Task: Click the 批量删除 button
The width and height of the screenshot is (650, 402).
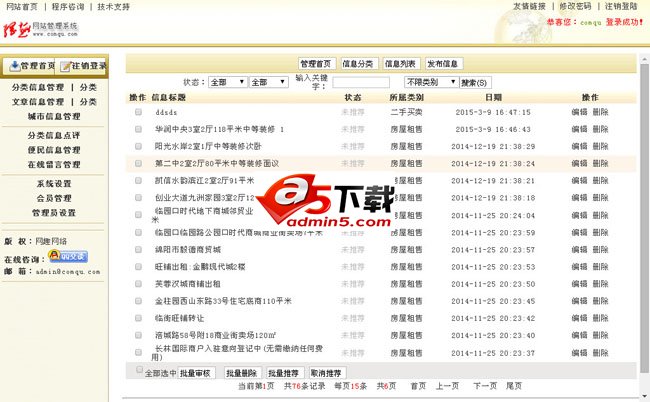Action: click(242, 373)
